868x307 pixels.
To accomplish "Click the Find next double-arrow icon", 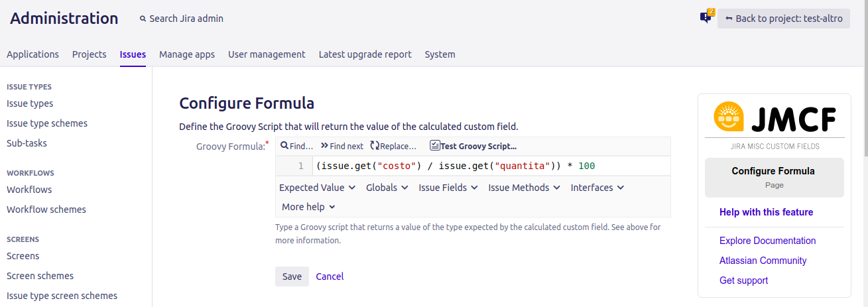I will point(324,146).
